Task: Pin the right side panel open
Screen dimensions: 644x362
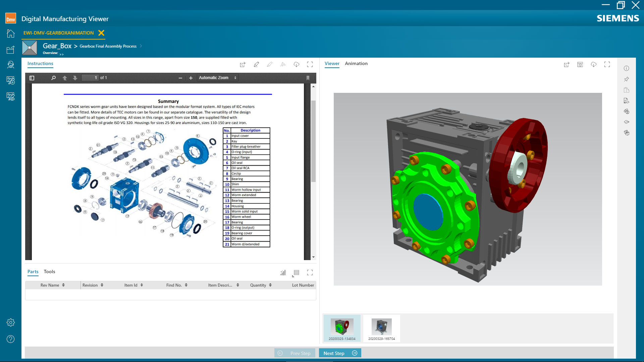Action: pos(627,79)
